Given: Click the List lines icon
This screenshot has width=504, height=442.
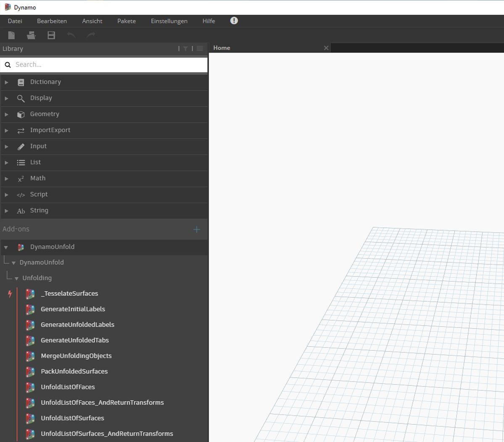Looking at the screenshot, I should (21, 163).
